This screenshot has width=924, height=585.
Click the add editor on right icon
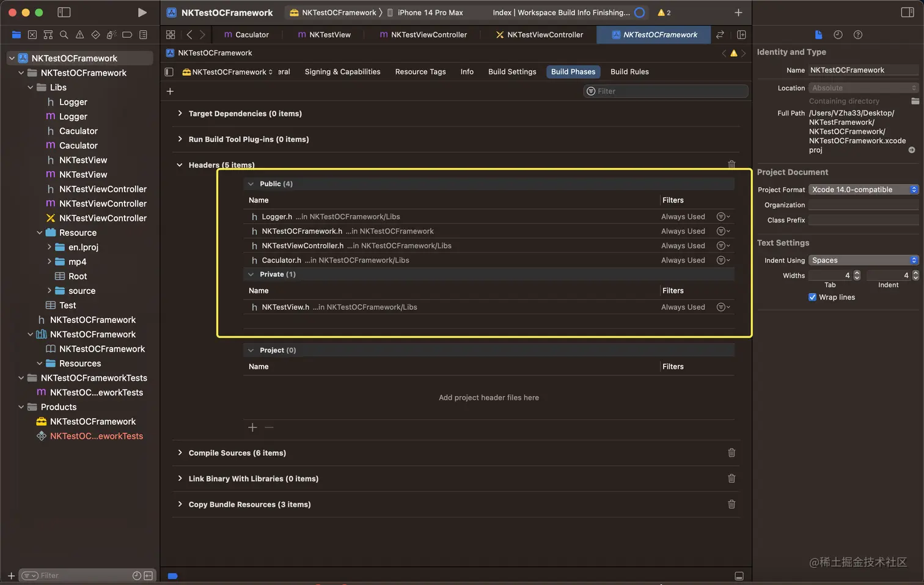click(x=741, y=35)
